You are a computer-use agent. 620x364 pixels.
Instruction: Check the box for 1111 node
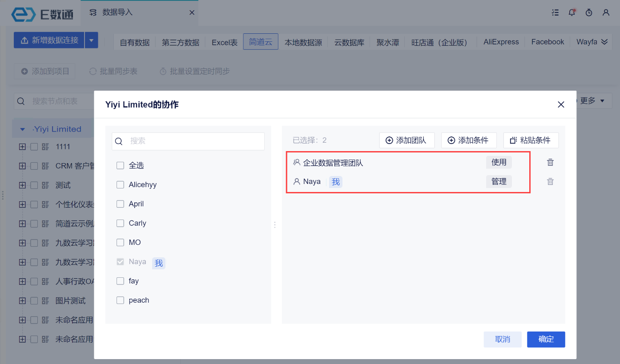(x=34, y=147)
